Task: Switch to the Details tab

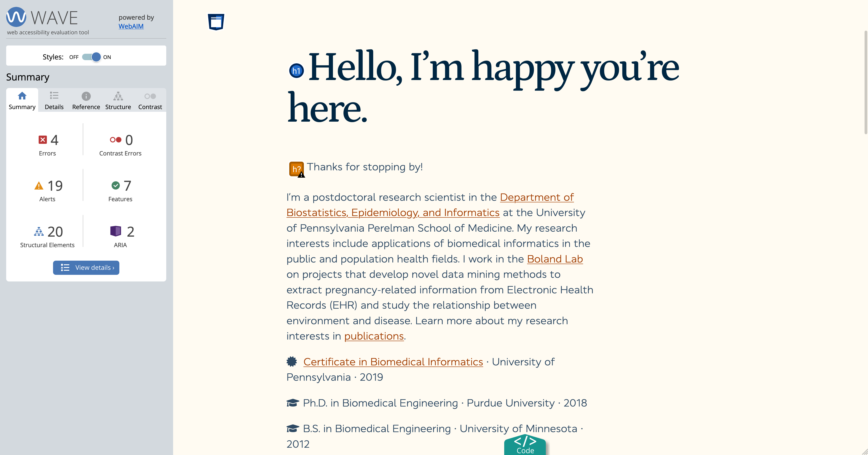Action: click(54, 100)
